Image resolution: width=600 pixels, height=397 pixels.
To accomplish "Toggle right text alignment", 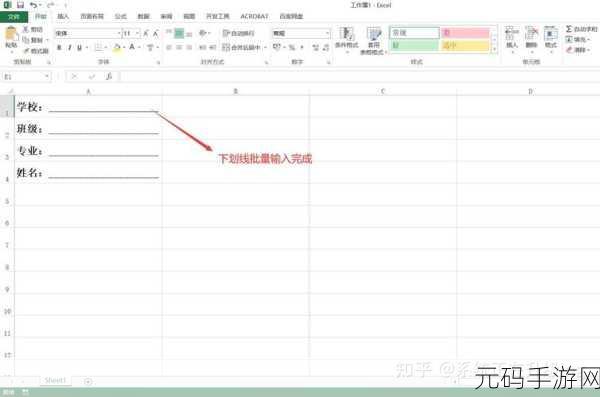I will pos(189,47).
